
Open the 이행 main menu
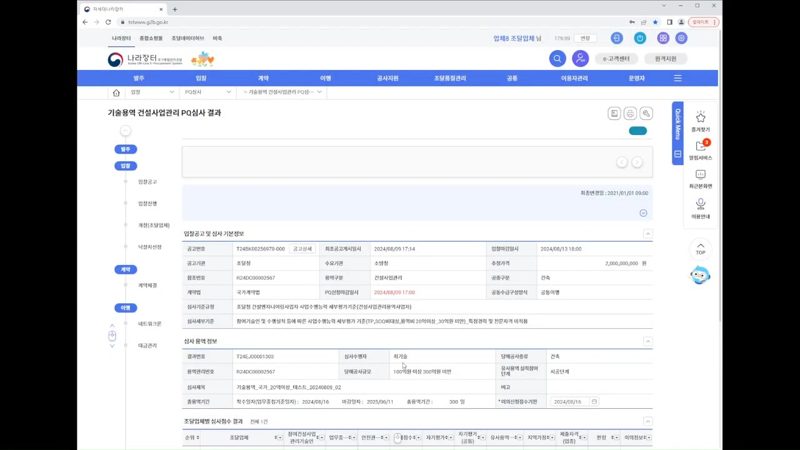(x=326, y=79)
